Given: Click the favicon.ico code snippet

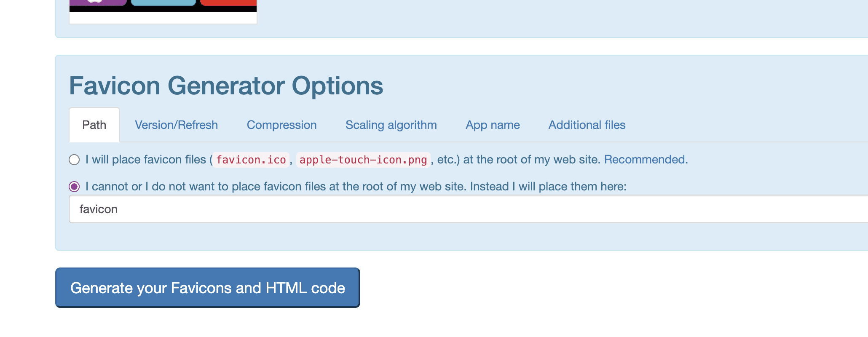Looking at the screenshot, I should coord(251,160).
